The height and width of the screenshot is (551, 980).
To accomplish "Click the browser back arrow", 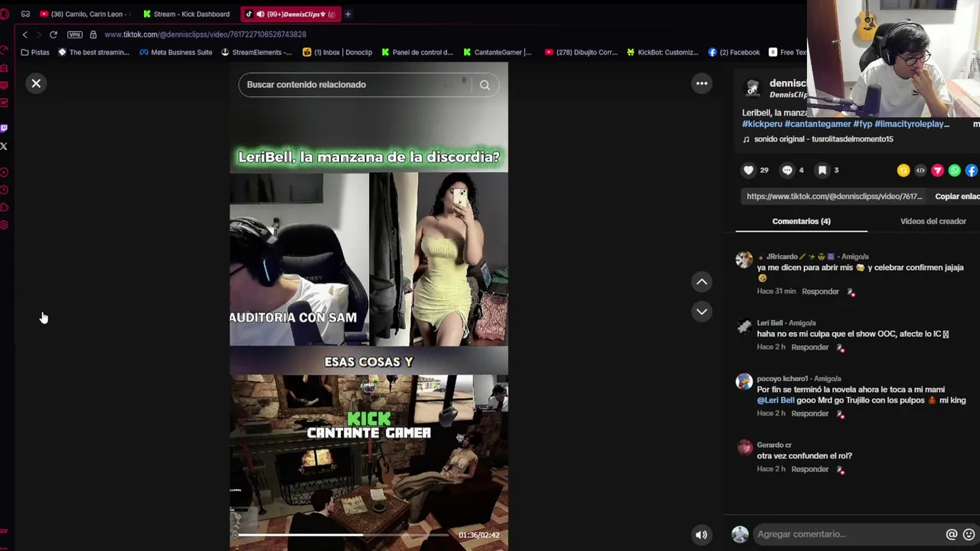I will [x=24, y=34].
